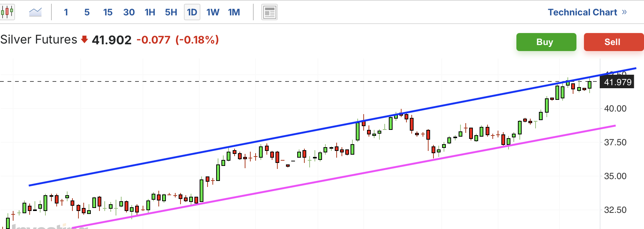Select the 1M timeframe
644x229 pixels.
[234, 12]
